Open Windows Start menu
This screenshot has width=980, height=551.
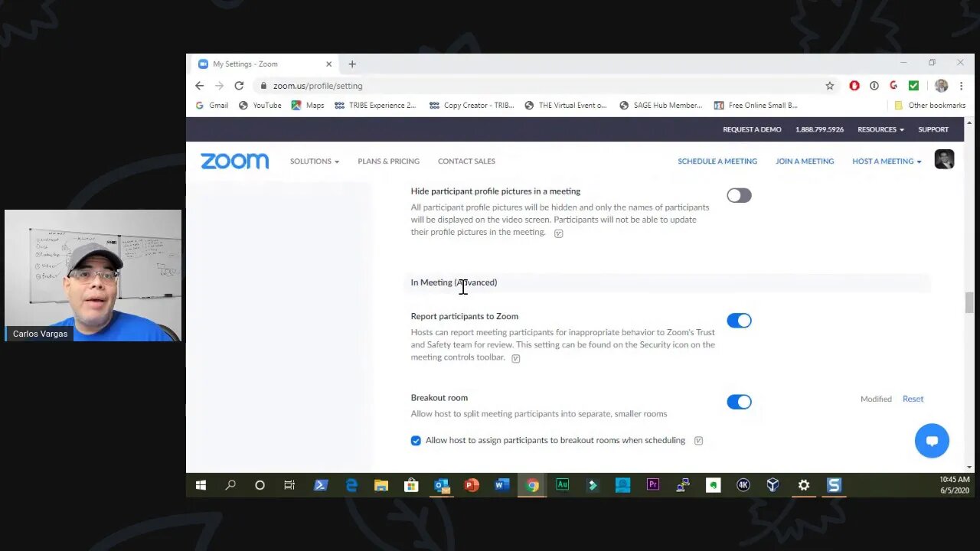point(201,485)
